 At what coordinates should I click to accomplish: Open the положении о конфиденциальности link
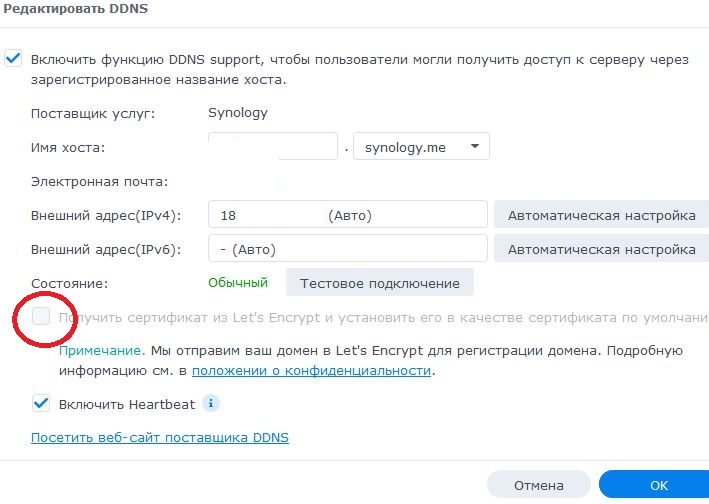[311, 370]
